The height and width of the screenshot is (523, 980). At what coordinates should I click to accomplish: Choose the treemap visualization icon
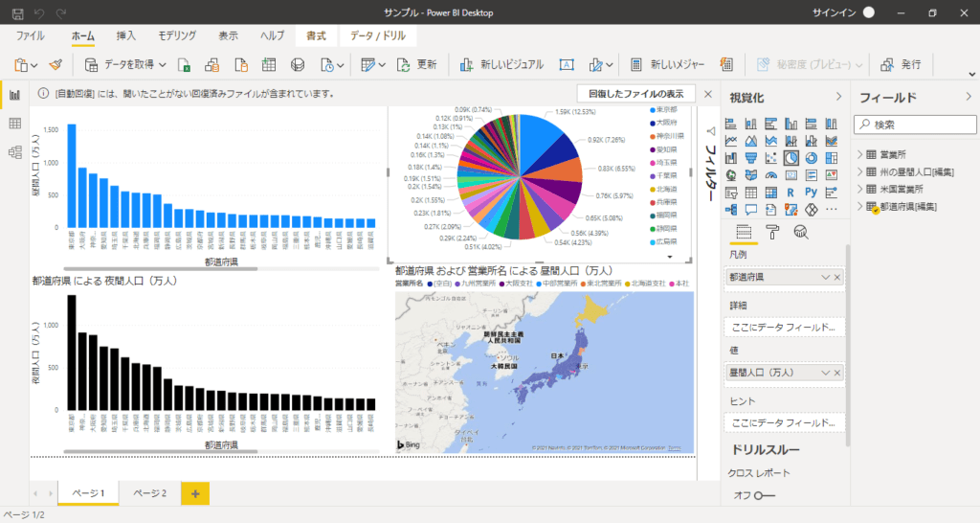pos(831,158)
